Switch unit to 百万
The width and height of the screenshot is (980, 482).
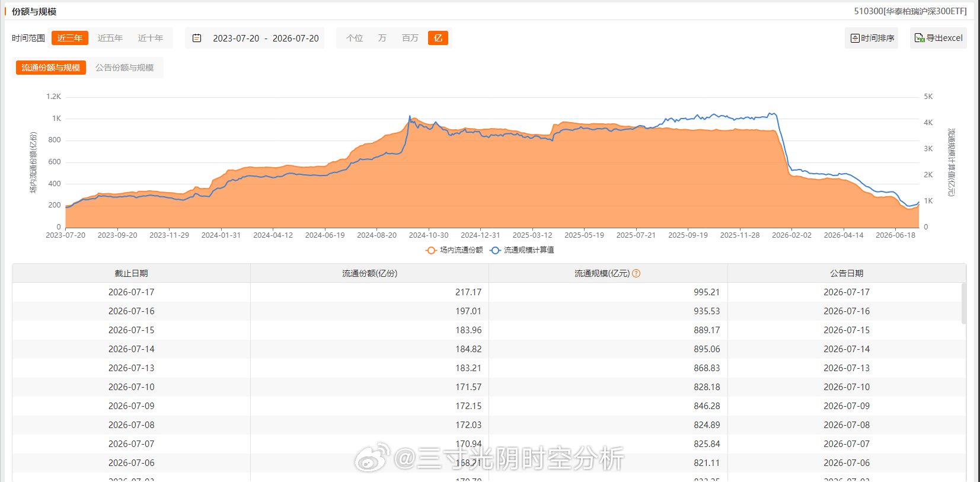pyautogui.click(x=410, y=38)
